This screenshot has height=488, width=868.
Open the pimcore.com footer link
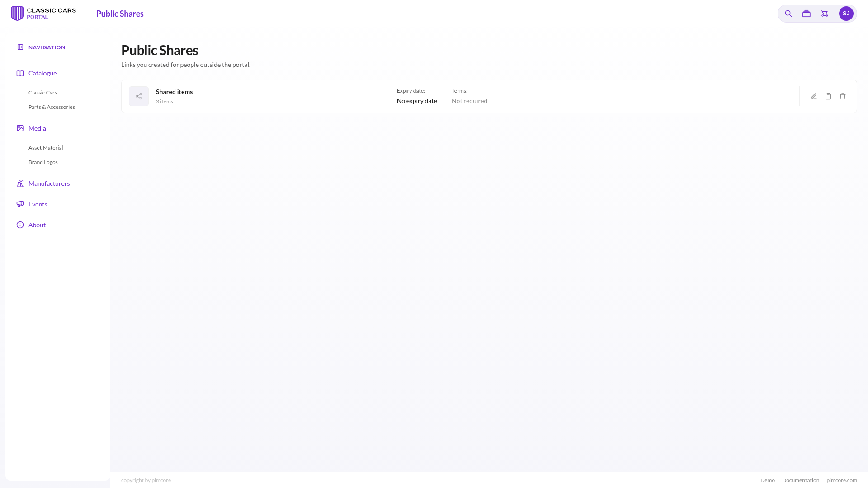coord(841,480)
